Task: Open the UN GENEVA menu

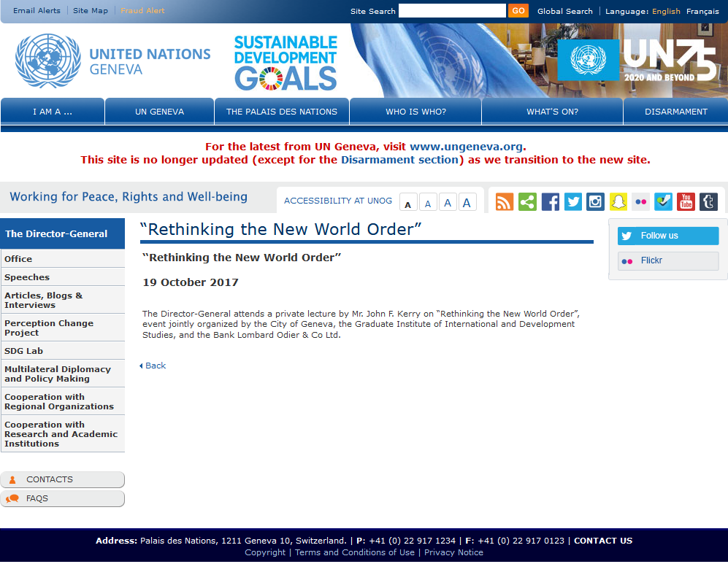Action: (x=160, y=112)
